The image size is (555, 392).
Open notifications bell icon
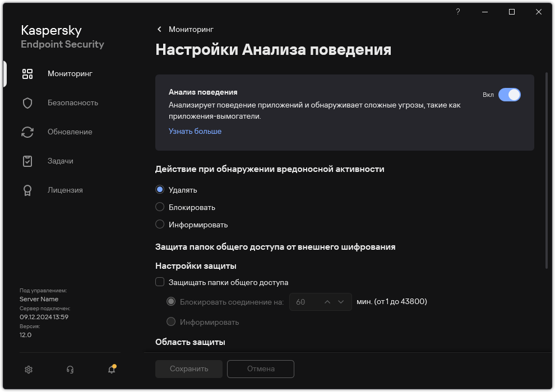[x=112, y=369]
